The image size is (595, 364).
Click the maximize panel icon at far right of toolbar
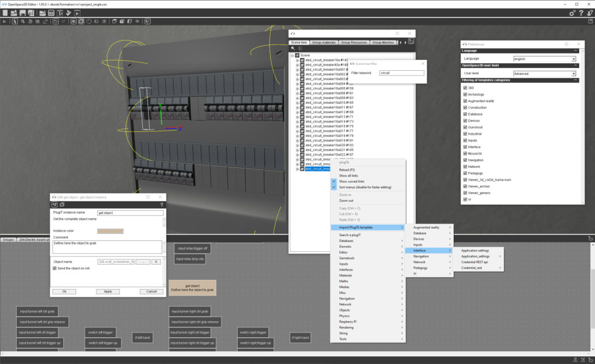click(x=590, y=21)
